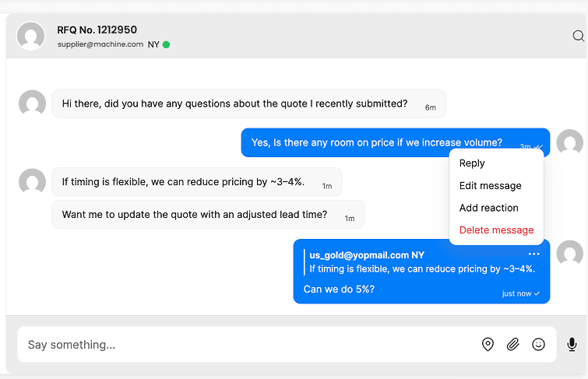The image size is (588, 379).
Task: Select Reply from the message menu
Action: point(472,163)
